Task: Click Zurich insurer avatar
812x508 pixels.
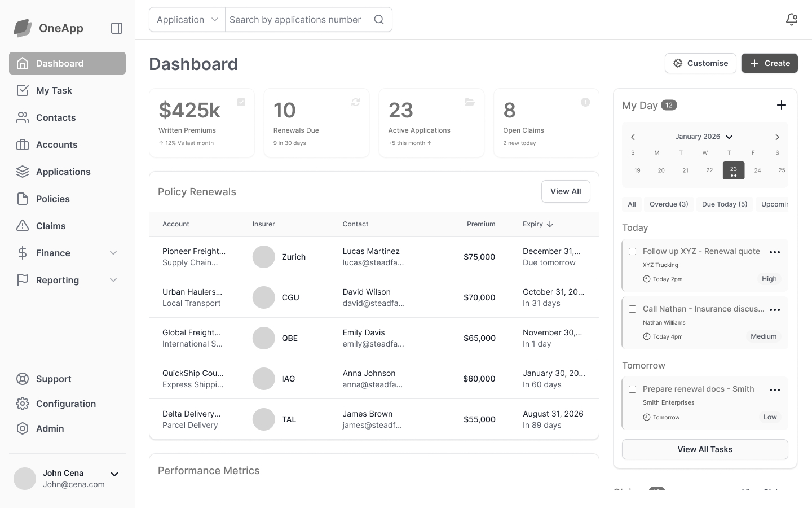Action: pos(263,257)
